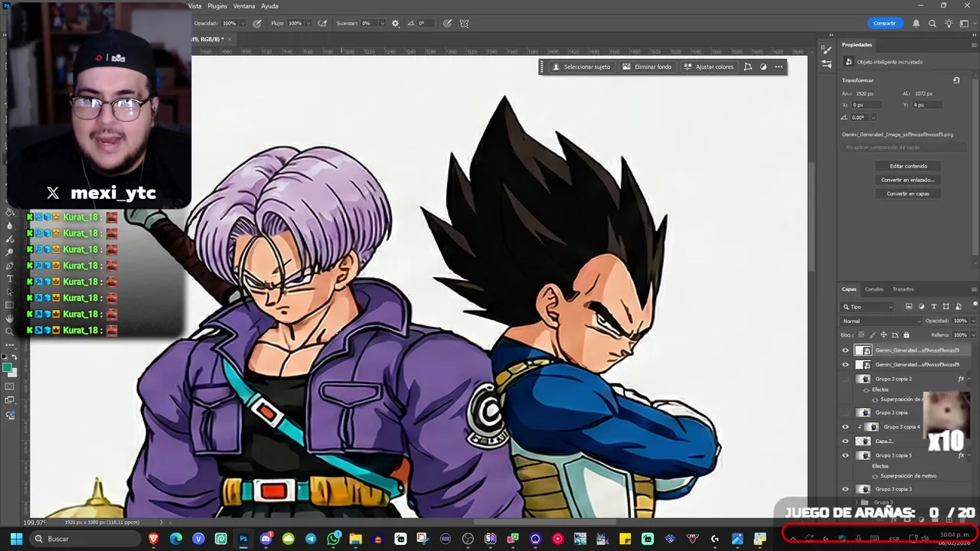
Task: Click Convertir en capas button
Action: click(x=908, y=194)
